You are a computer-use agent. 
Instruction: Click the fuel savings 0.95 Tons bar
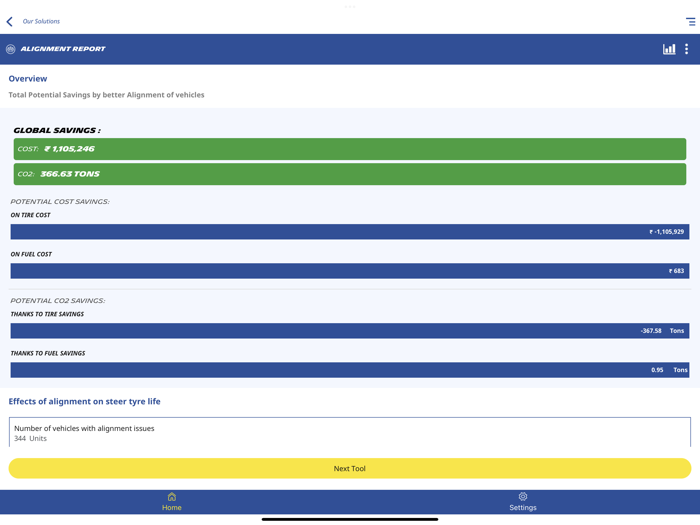pyautogui.click(x=350, y=370)
